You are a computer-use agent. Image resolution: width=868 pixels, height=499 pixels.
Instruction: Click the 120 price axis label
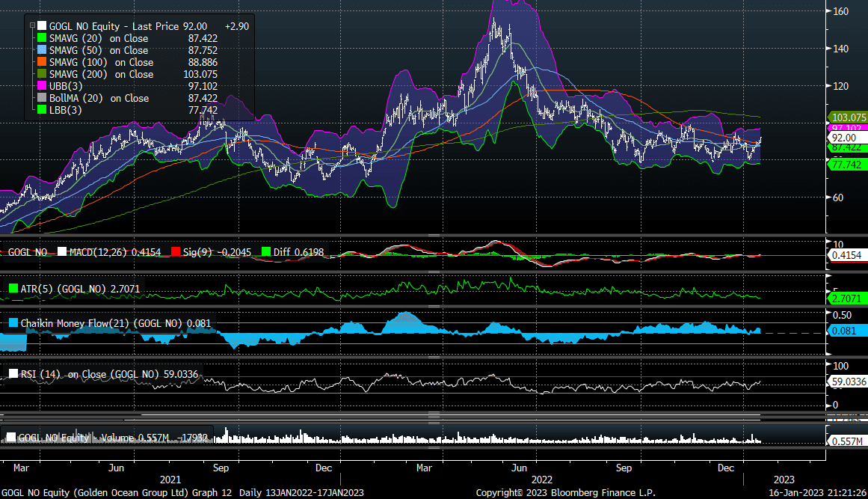click(840, 86)
